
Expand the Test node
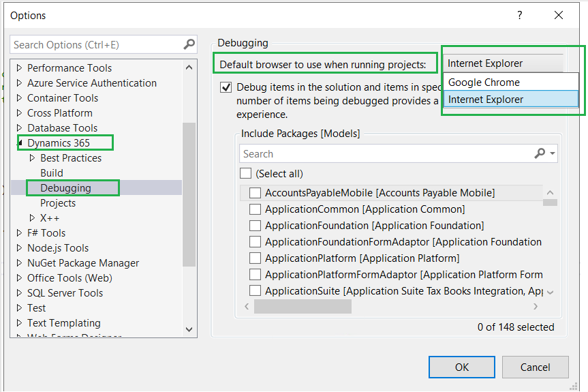[x=20, y=308]
